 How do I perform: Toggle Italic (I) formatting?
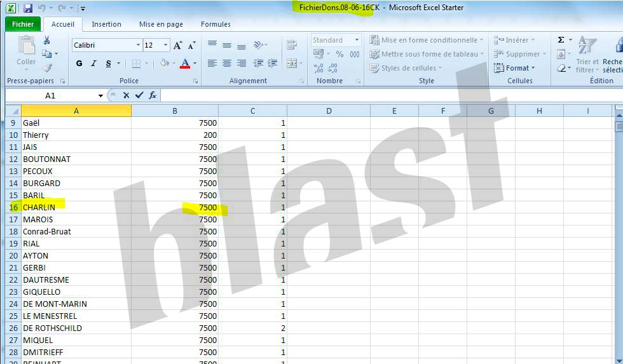[94, 63]
